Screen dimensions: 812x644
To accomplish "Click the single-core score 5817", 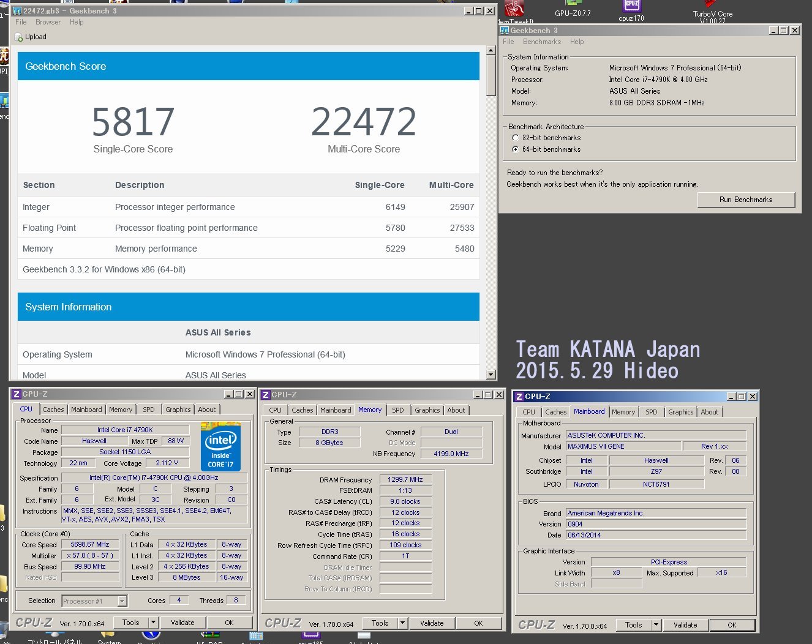I will click(133, 122).
